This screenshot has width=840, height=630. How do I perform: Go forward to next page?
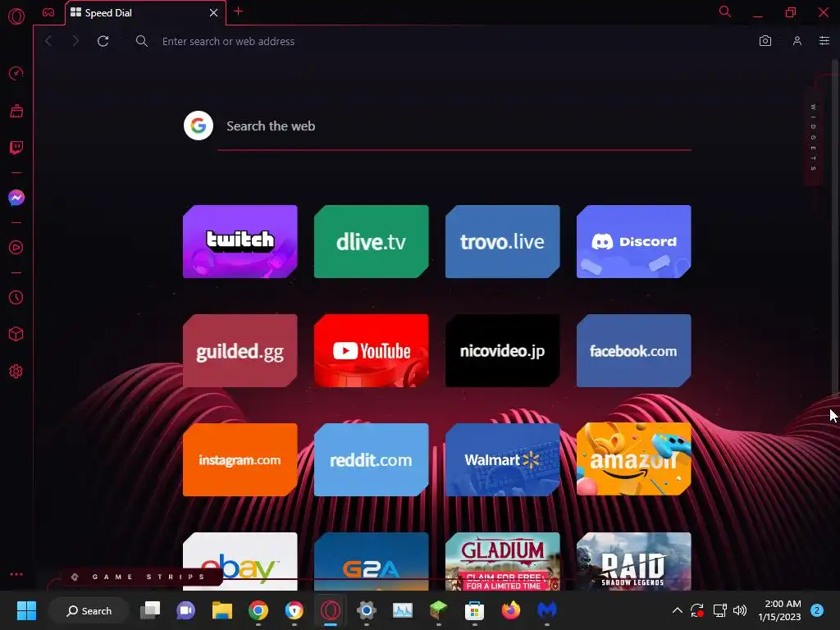pos(75,41)
